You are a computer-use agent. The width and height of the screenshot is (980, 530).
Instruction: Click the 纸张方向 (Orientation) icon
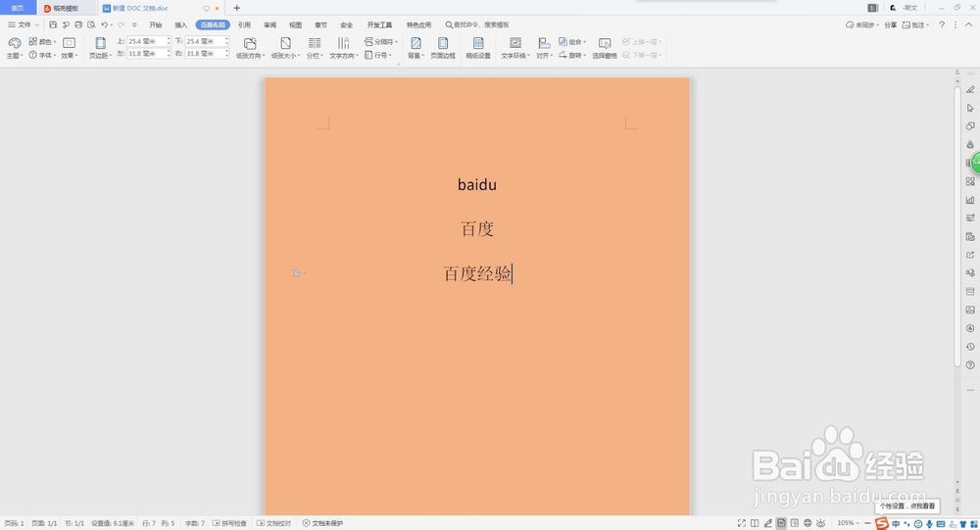(249, 43)
